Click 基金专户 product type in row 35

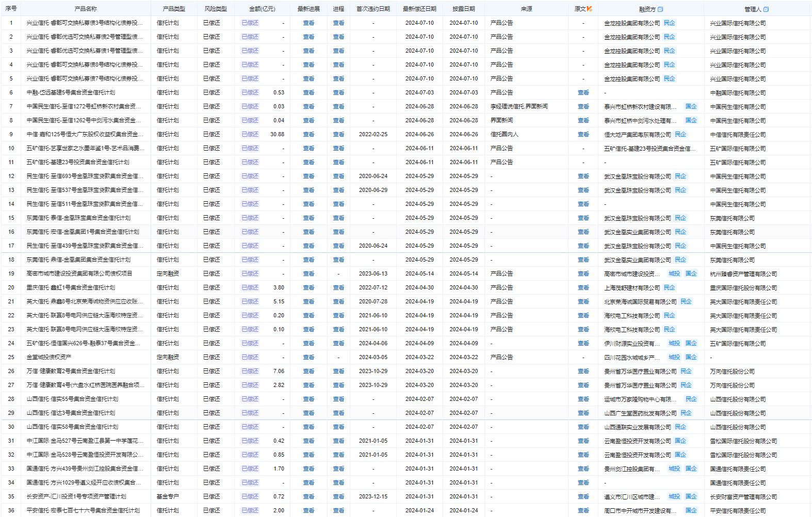point(168,497)
